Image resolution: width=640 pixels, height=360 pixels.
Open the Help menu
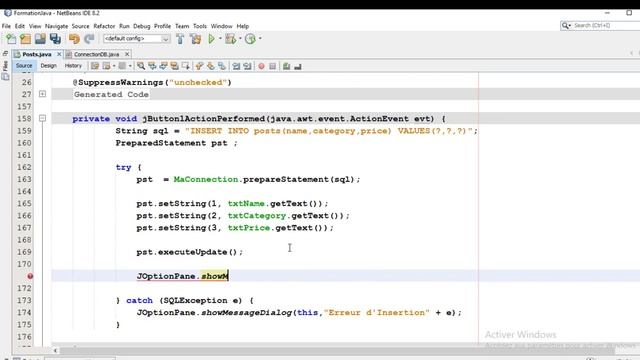point(242,26)
